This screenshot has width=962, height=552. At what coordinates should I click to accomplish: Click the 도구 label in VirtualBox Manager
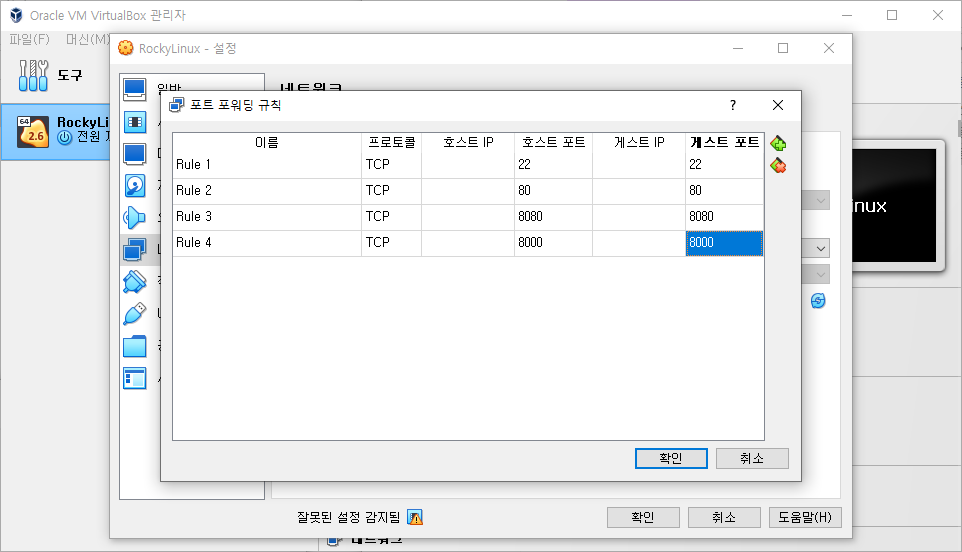pyautogui.click(x=69, y=75)
